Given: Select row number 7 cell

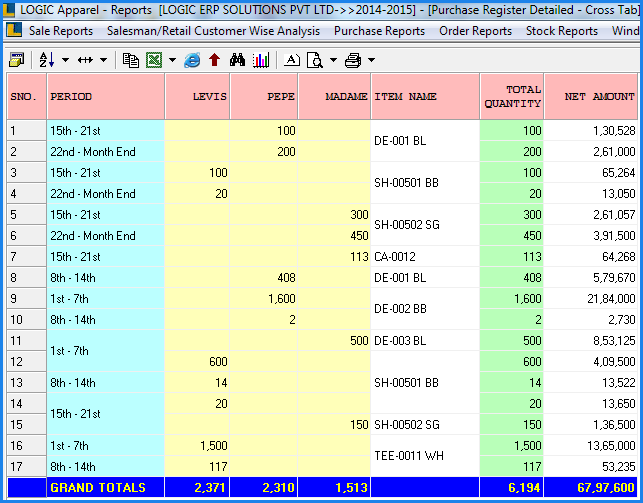Looking at the screenshot, I should 27,257.
